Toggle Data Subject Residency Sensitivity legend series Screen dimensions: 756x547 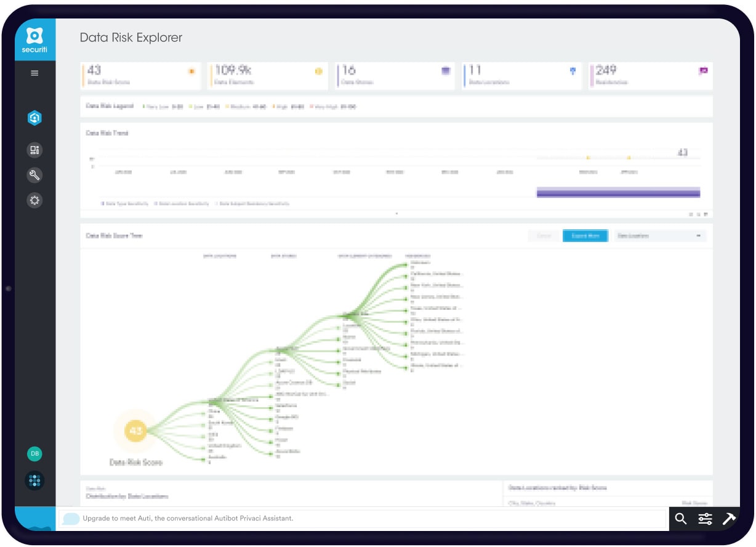pos(252,203)
